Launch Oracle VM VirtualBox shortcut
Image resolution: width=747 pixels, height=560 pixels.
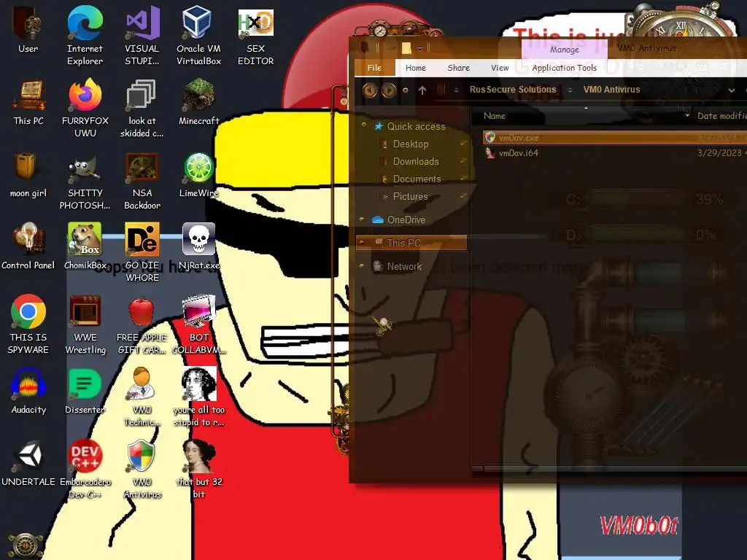tap(198, 36)
